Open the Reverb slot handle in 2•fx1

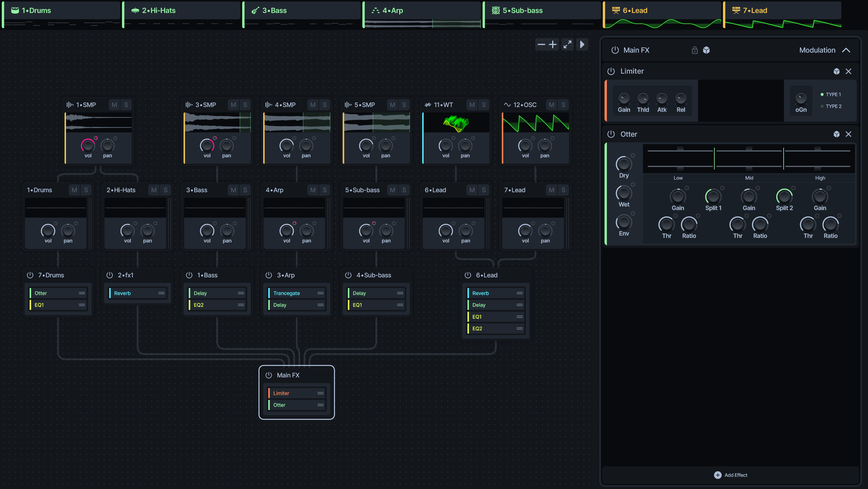point(161,293)
